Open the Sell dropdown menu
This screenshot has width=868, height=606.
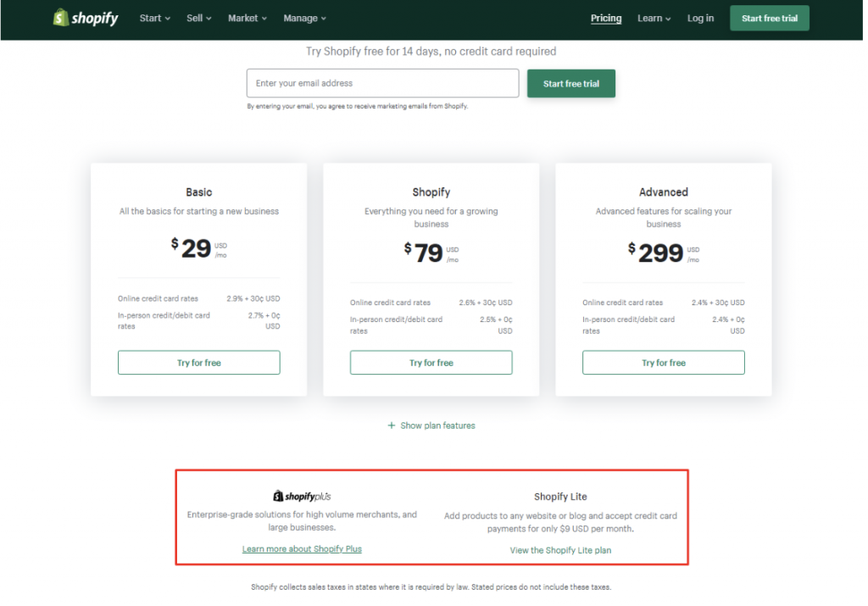tap(198, 19)
